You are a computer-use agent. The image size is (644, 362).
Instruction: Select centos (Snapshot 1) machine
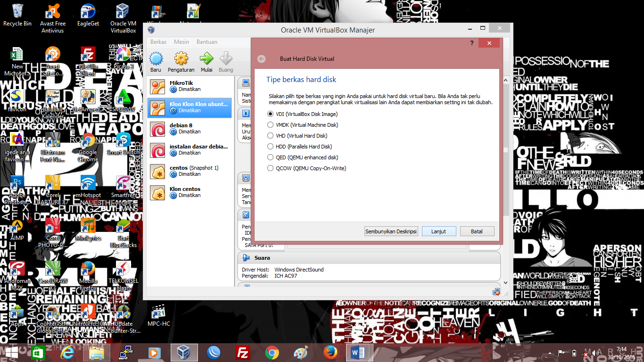click(190, 171)
